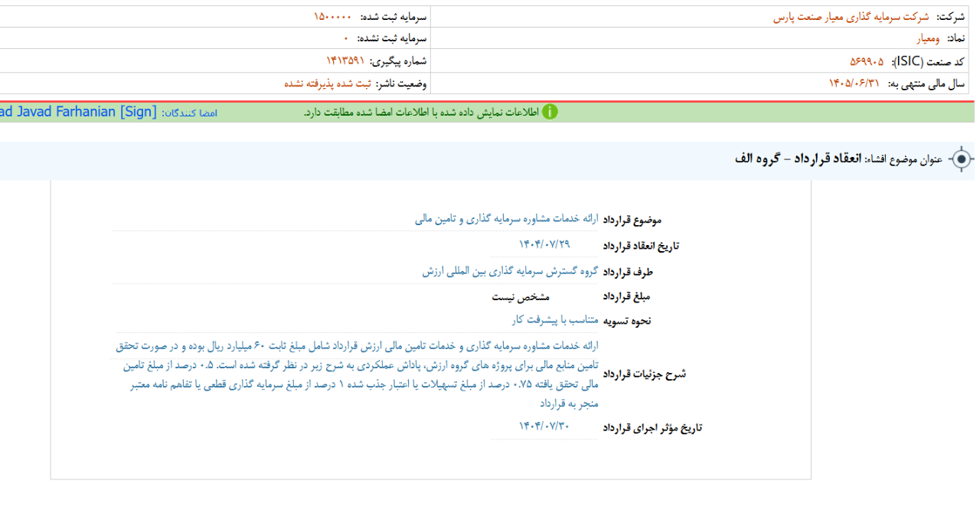The height and width of the screenshot is (510, 980).
Task: Click the contract effective date ۱۴۰۴/۰۷/۳۰
Action: pyautogui.click(x=544, y=427)
